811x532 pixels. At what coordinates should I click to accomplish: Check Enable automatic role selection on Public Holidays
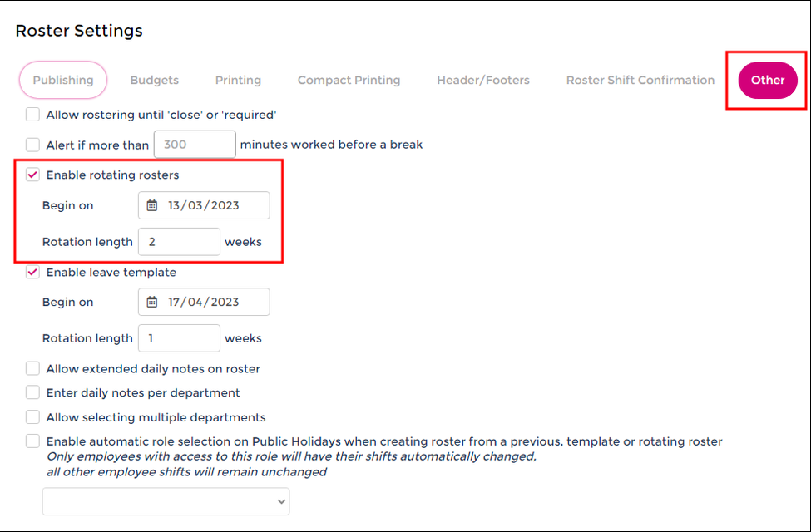[32, 441]
